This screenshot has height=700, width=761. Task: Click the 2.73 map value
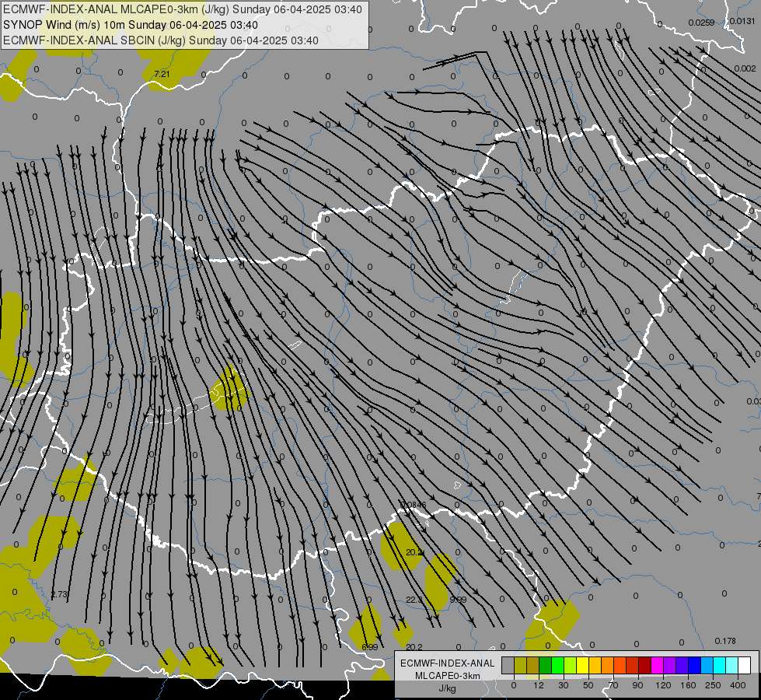59,594
